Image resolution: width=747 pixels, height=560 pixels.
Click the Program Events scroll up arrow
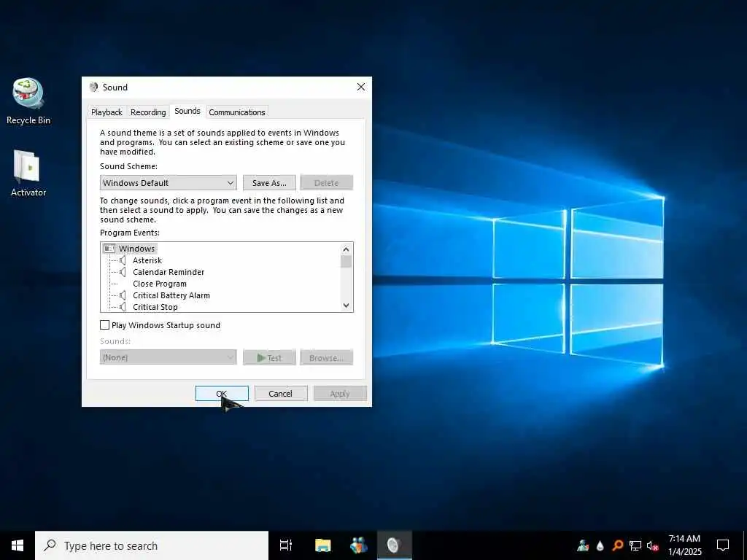(347, 249)
